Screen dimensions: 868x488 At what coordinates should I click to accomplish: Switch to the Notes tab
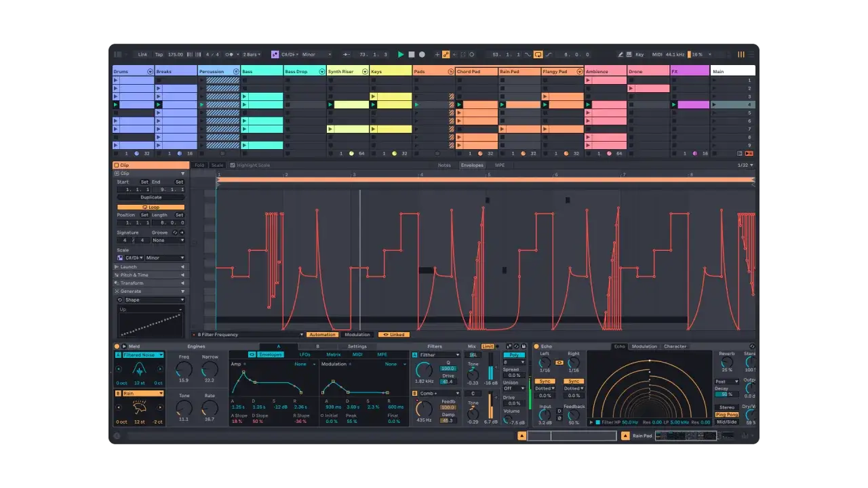(x=444, y=165)
